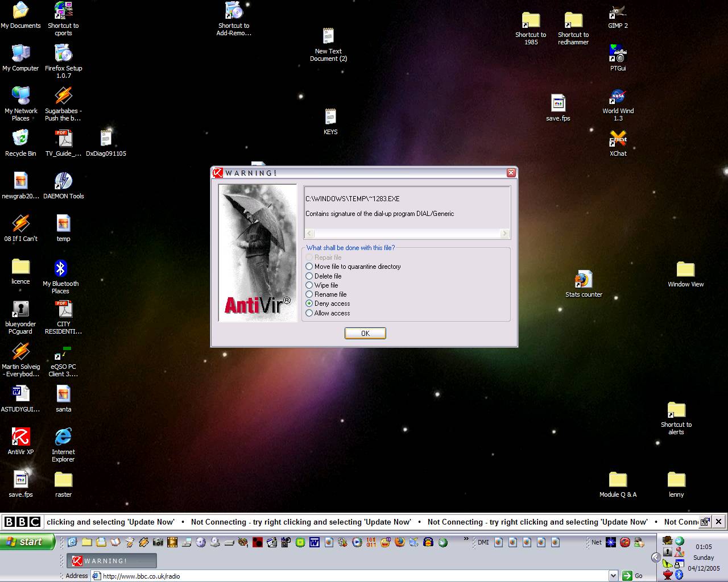Activate the WARNING! taskbar button

[111, 561]
